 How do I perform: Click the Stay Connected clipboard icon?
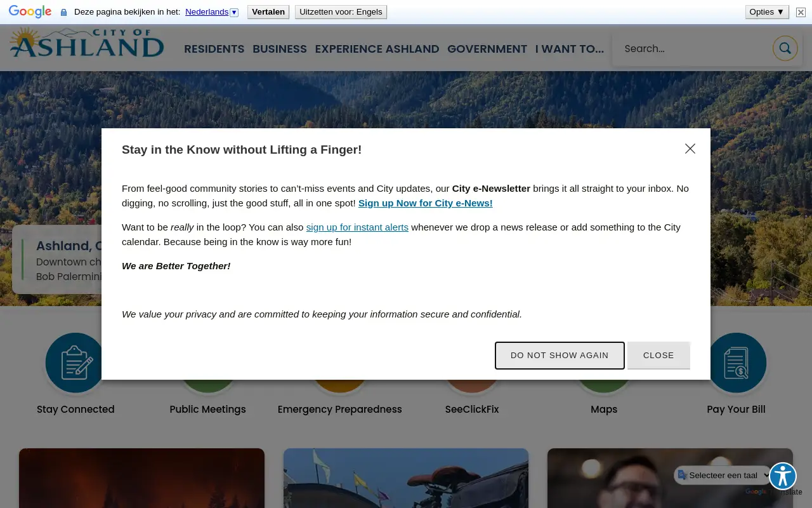pyautogui.click(x=75, y=363)
